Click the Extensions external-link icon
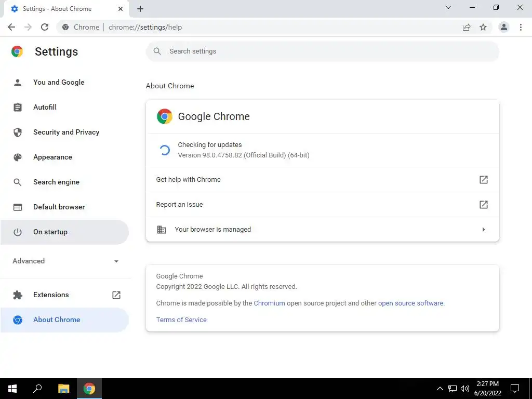The height and width of the screenshot is (399, 532). (116, 295)
